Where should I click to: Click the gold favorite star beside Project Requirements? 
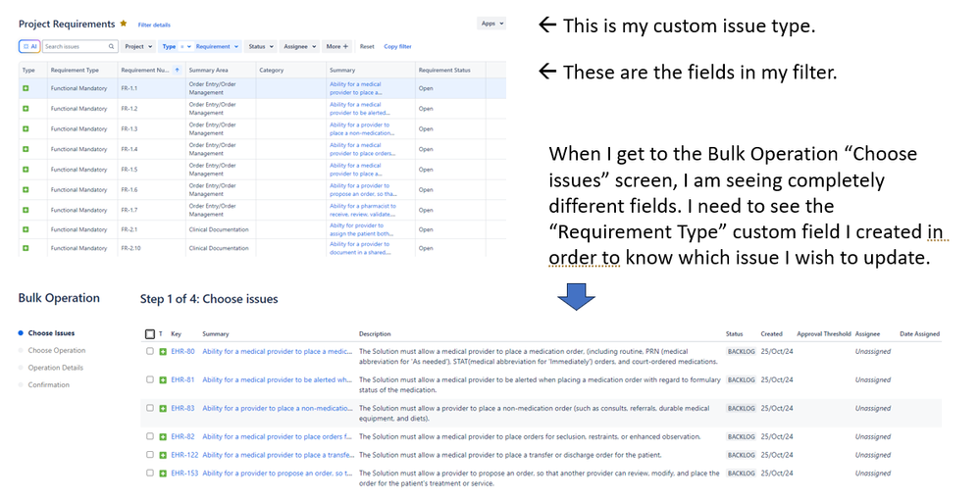point(124,24)
